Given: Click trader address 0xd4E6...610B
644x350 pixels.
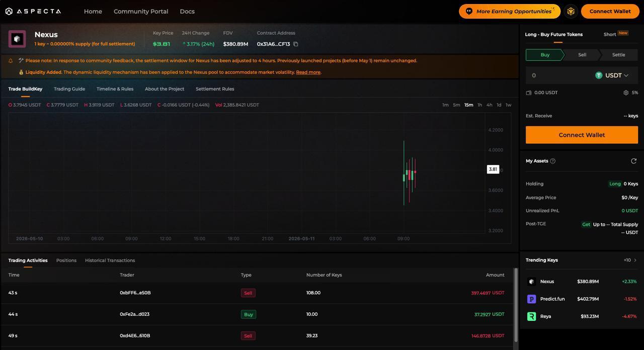Looking at the screenshot, I should point(135,335).
